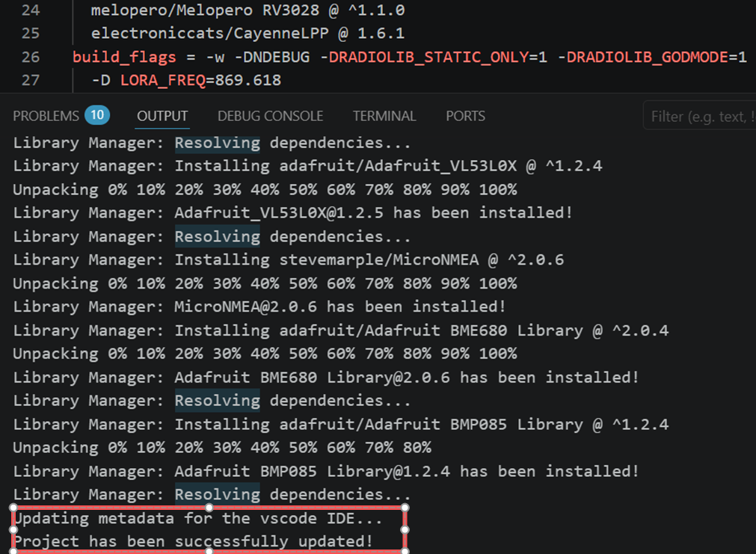
Task: Select the OUTPUT panel tab
Action: 162,116
